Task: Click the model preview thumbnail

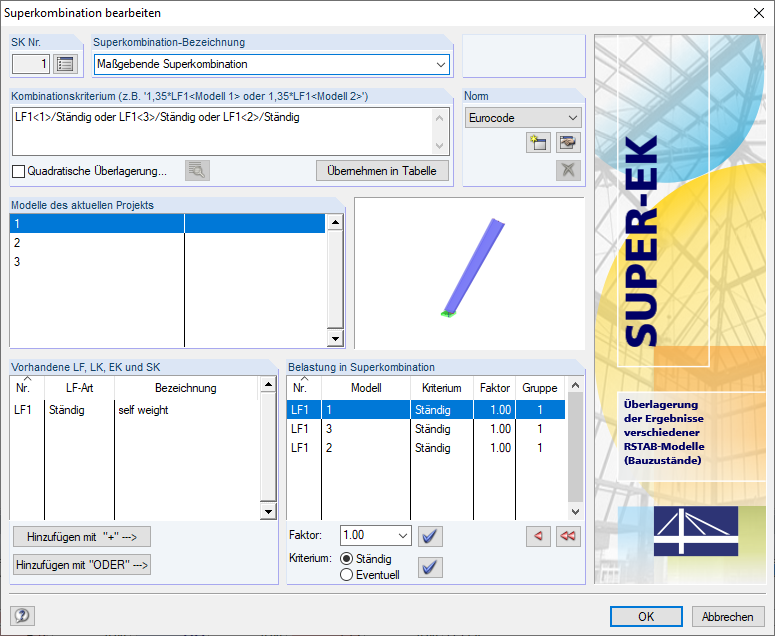Action: tap(470, 273)
